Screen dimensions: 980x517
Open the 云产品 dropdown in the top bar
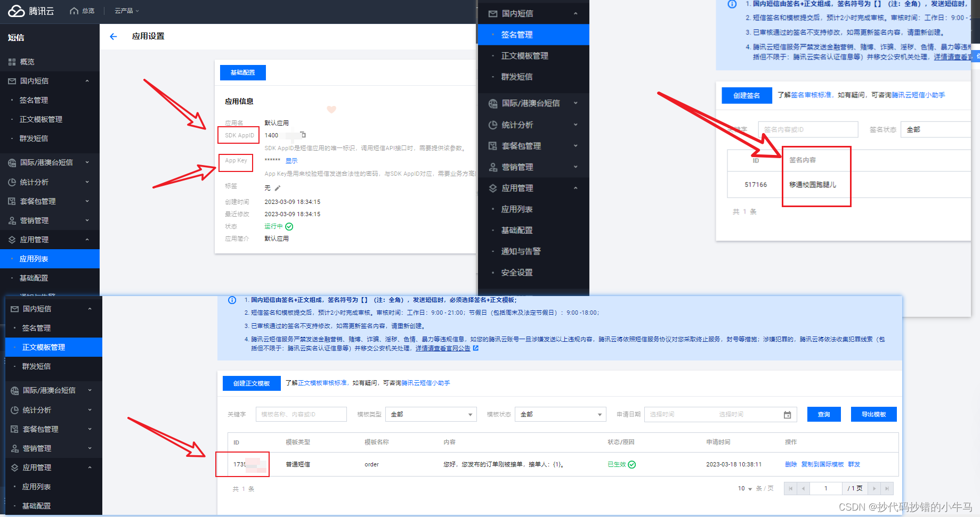(127, 11)
